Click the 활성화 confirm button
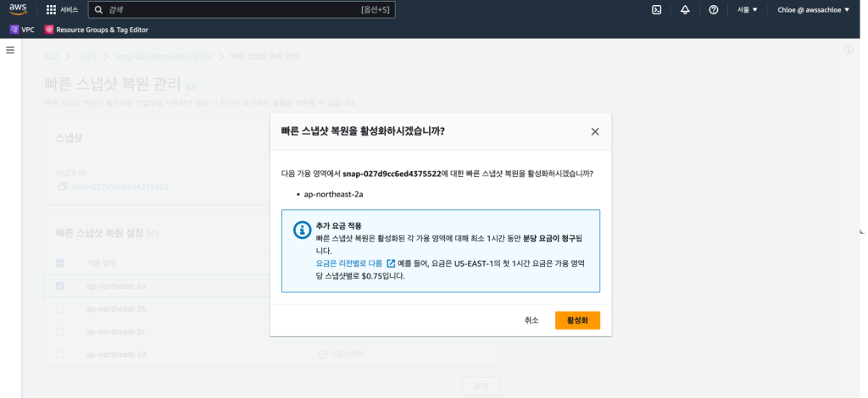 pos(577,320)
